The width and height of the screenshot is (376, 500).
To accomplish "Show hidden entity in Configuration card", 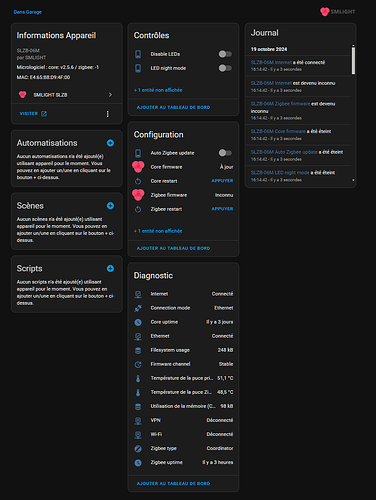I will (x=158, y=231).
